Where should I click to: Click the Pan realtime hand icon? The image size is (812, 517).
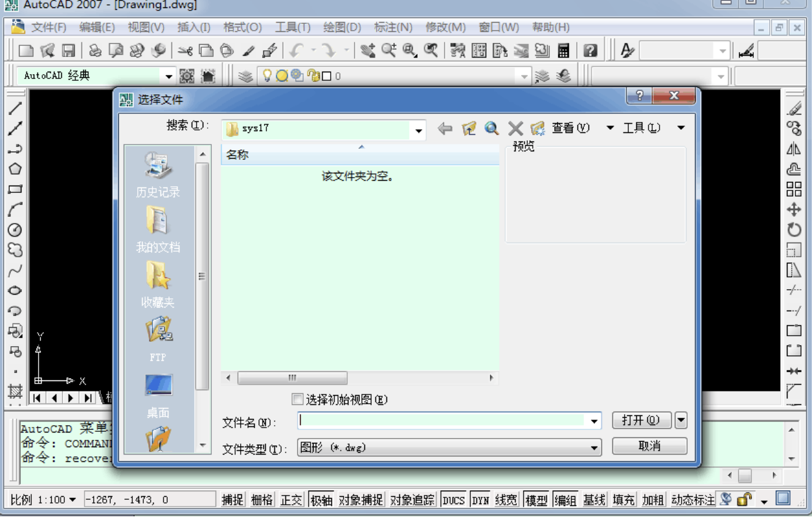(x=367, y=50)
